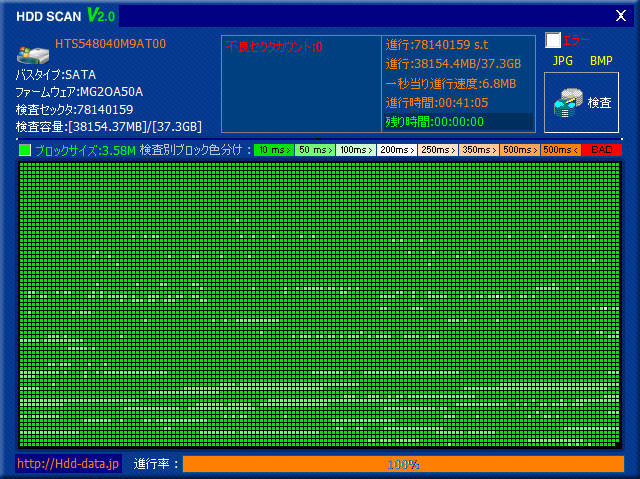640x479 pixels.
Task: Click inside the green block scan map
Action: (x=320, y=305)
